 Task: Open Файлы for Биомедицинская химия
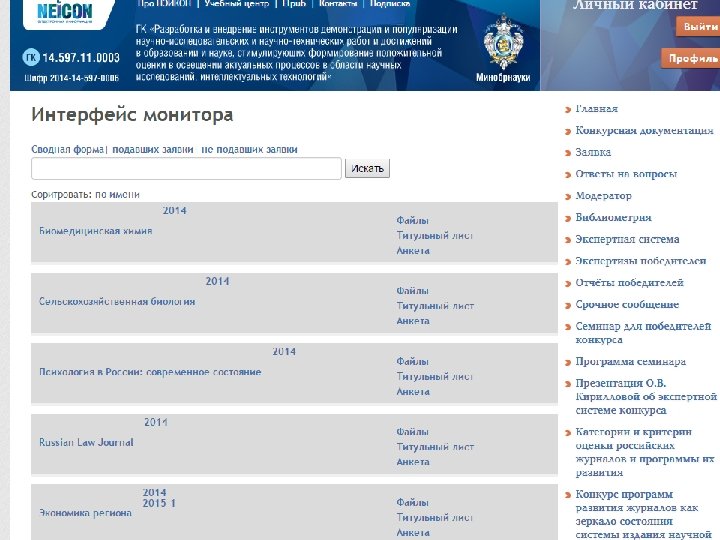click(412, 220)
